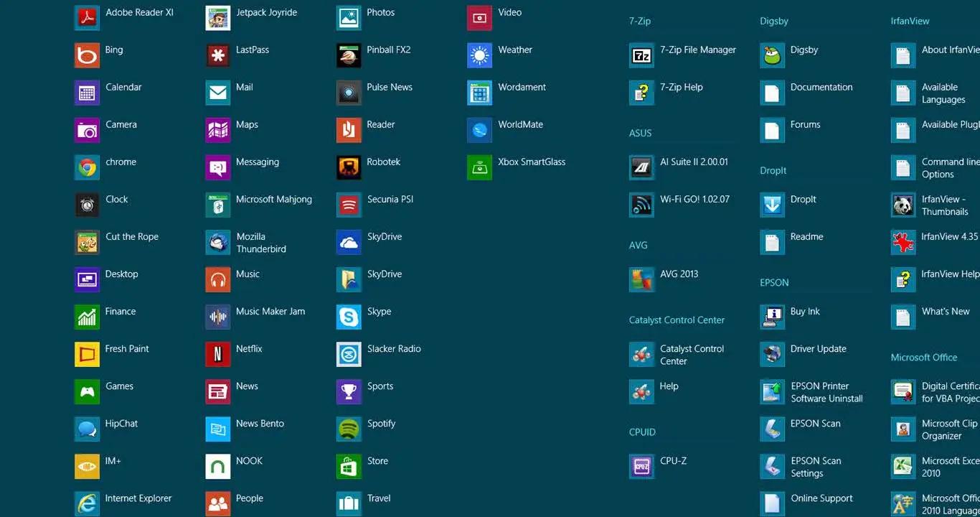
Task: Launch the Fresh Paint icon
Action: (x=87, y=354)
